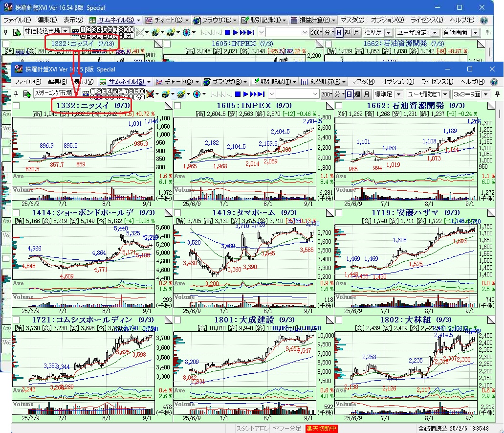Open the 標準足 candle type dropdown
The width and height of the screenshot is (504, 433).
point(399,94)
